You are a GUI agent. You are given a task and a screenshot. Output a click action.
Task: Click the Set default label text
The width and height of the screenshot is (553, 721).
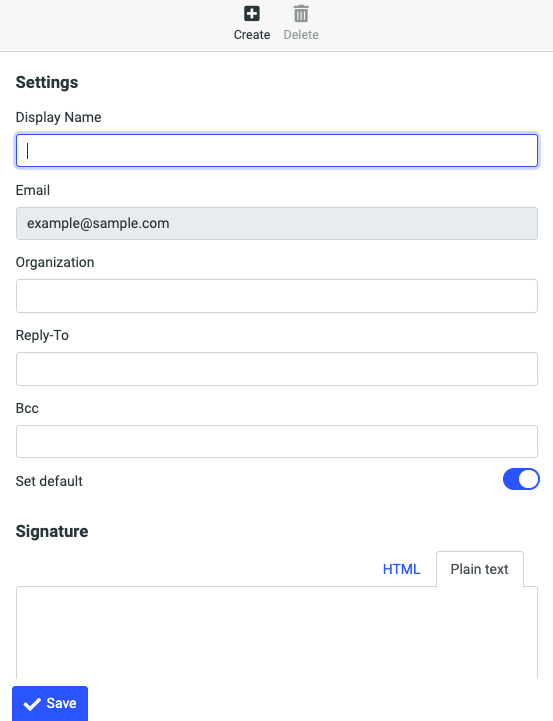(49, 481)
